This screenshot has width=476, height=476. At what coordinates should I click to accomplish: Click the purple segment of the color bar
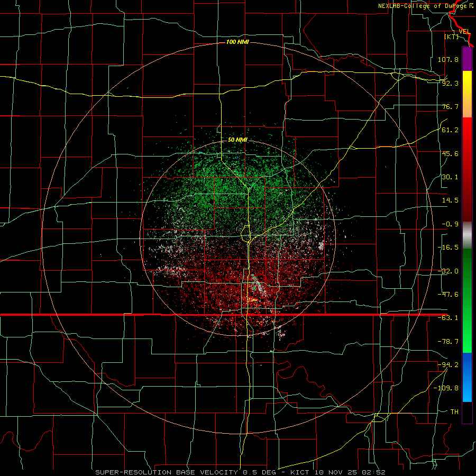[x=467, y=59]
